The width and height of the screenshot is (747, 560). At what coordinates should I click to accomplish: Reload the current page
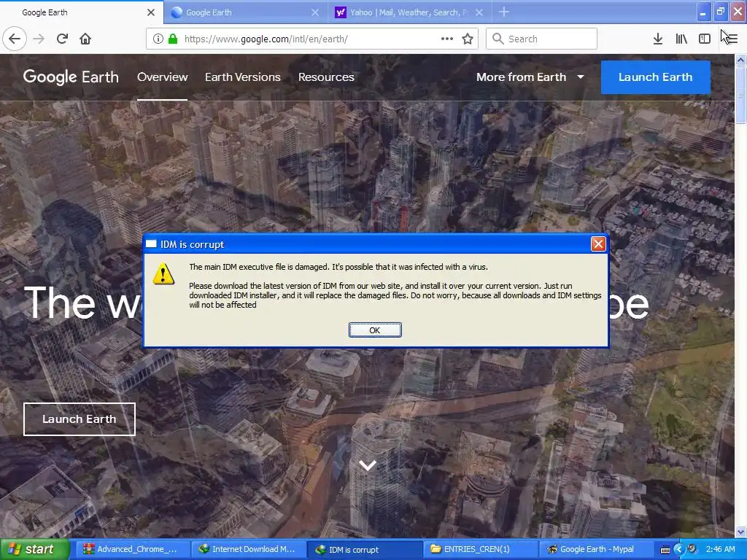tap(63, 39)
